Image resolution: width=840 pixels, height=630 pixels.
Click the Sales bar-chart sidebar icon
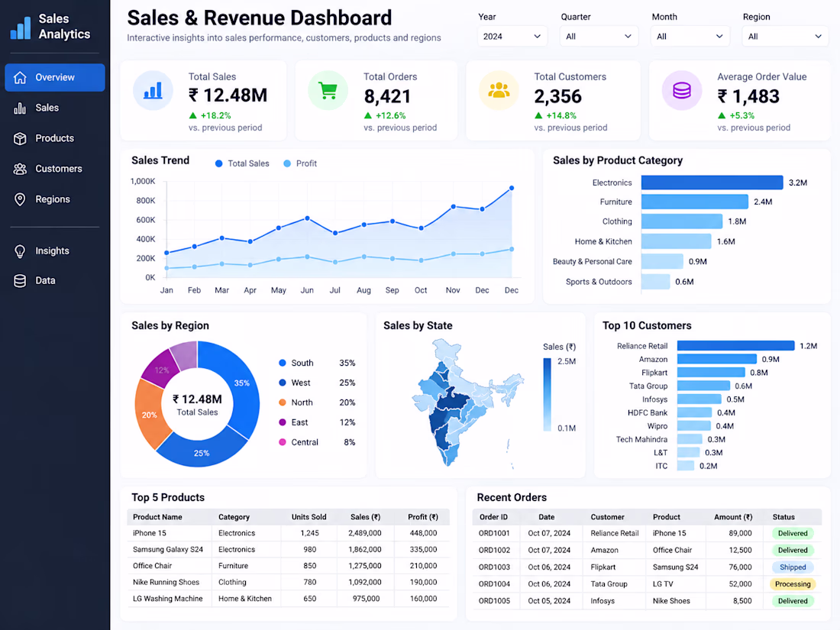20,108
